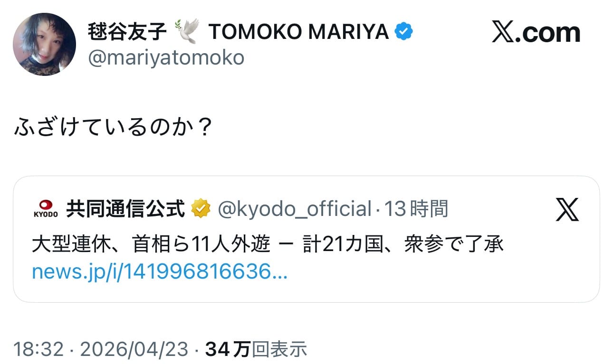
Task: Open the 共同通信公式 account name
Action: [x=125, y=208]
